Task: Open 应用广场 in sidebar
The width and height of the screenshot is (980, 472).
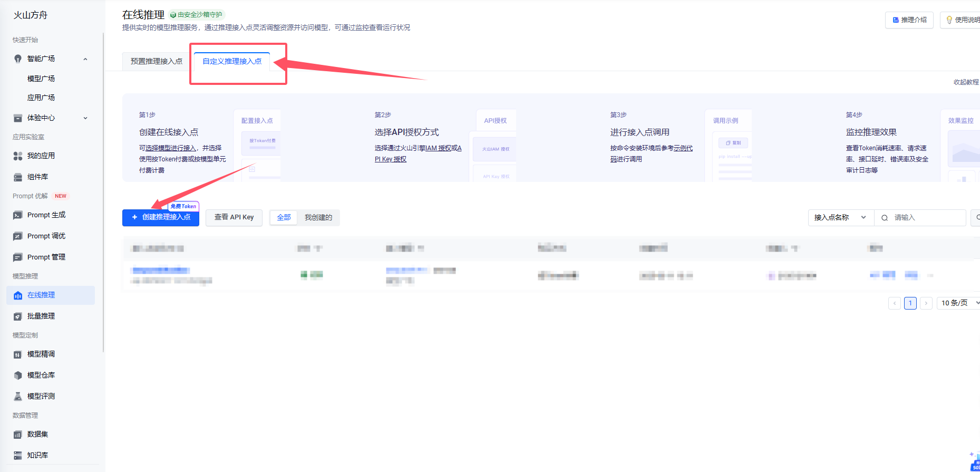Action: point(41,98)
